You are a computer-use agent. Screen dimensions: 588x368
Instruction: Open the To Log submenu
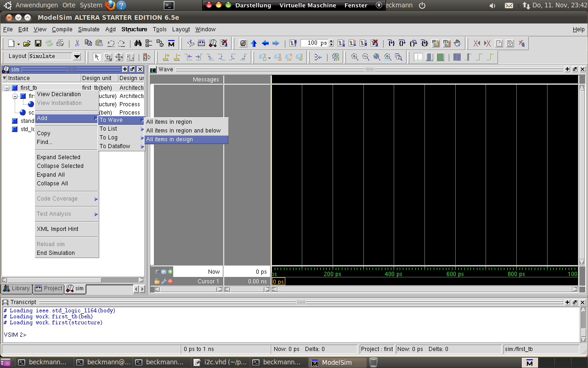pyautogui.click(x=122, y=138)
